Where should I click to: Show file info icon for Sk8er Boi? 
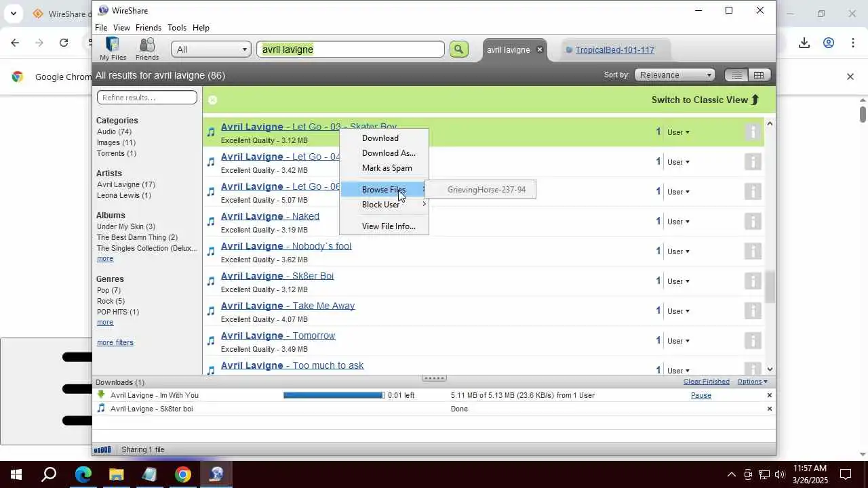[753, 281]
